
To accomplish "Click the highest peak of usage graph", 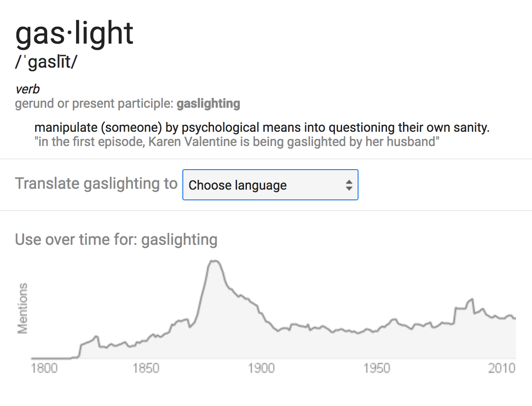I will point(215,261).
